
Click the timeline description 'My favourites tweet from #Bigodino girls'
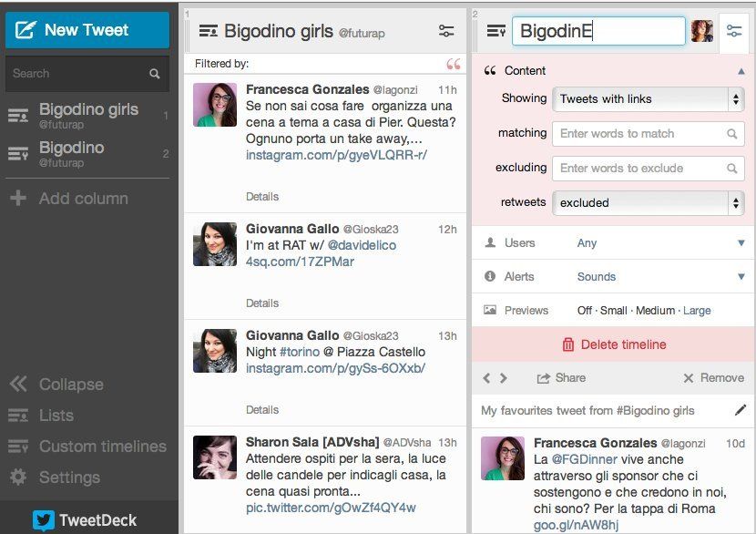[x=587, y=411]
